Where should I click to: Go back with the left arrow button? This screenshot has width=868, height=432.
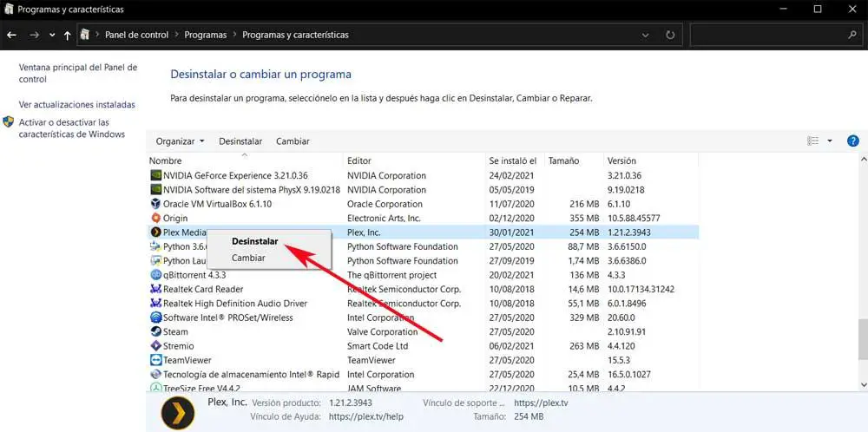[11, 35]
